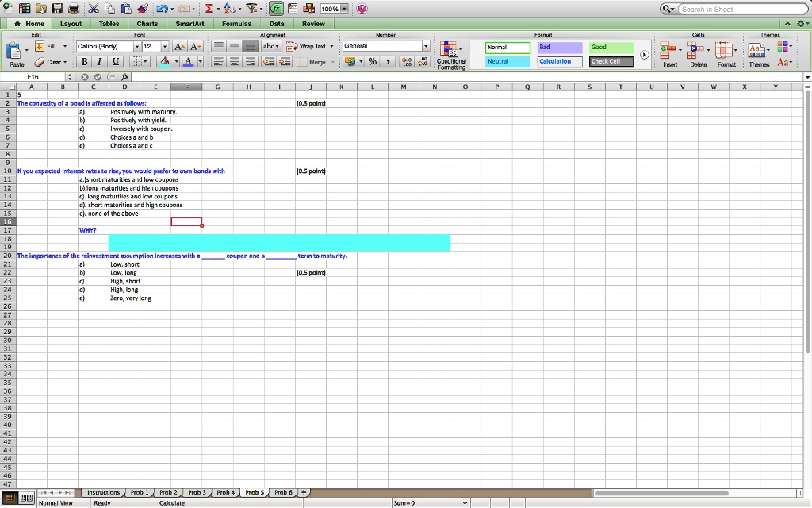Toggle italic formatting

[99, 61]
